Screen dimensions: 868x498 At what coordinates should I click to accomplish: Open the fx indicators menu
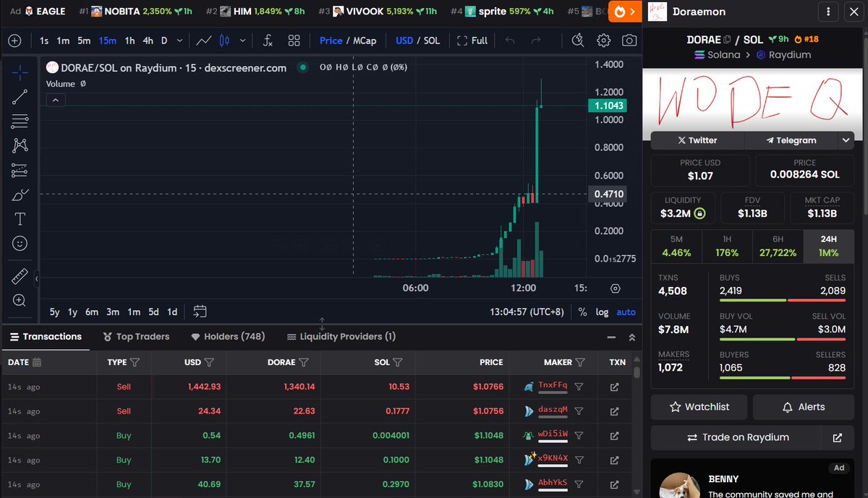(268, 40)
